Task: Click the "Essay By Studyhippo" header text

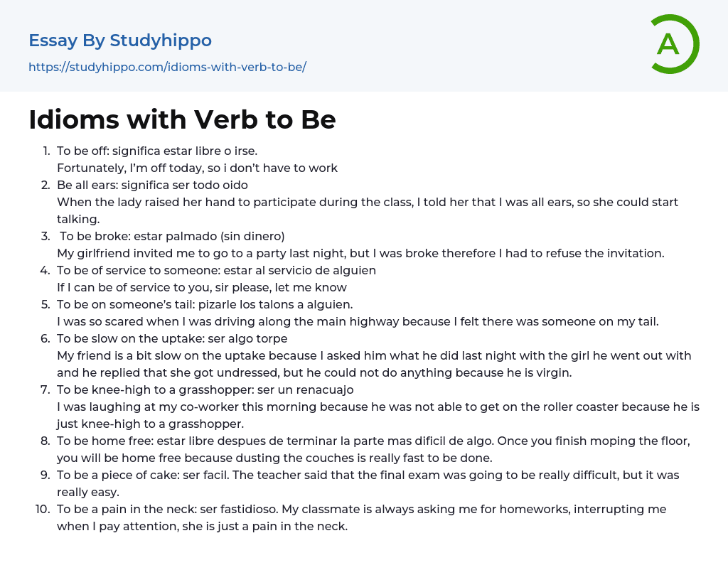Action: pos(120,41)
